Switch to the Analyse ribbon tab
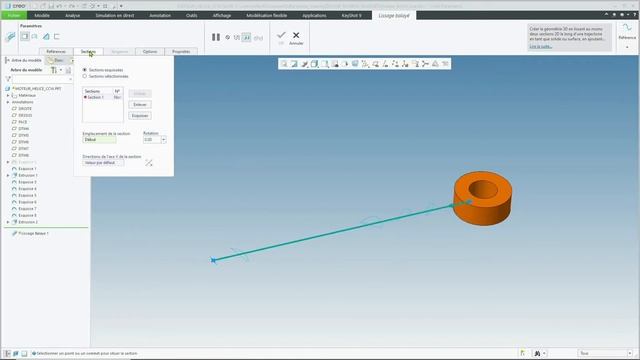The height and width of the screenshot is (360, 640). (72, 16)
